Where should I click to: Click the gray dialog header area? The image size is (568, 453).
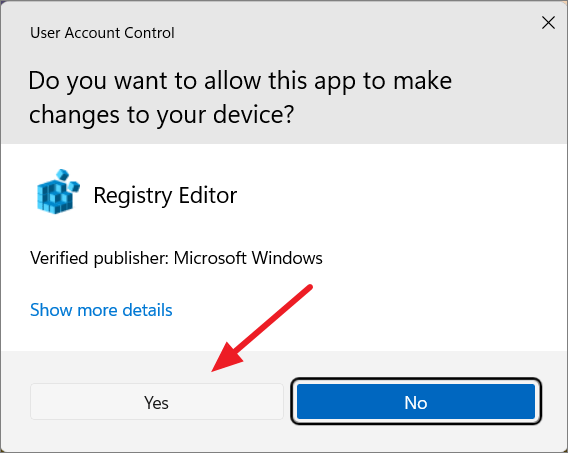(x=284, y=72)
